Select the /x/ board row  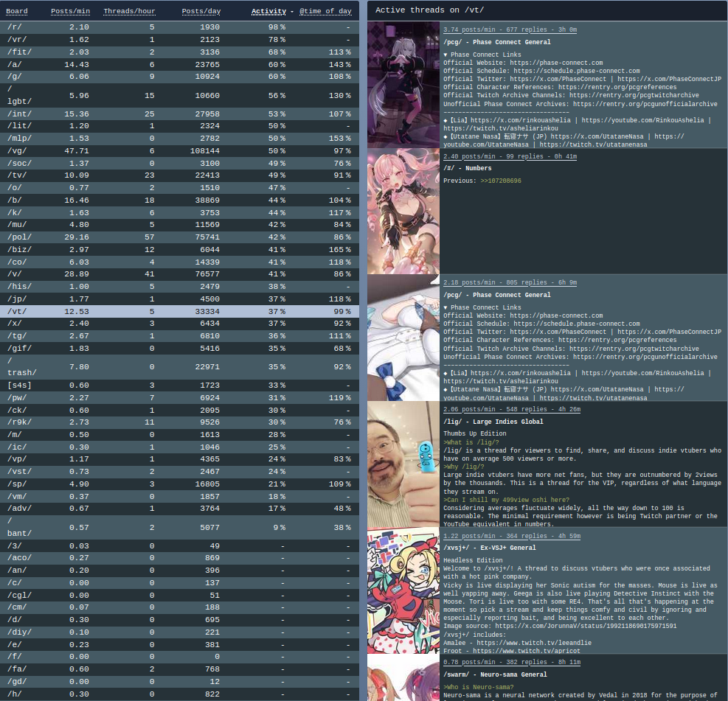click(179, 324)
